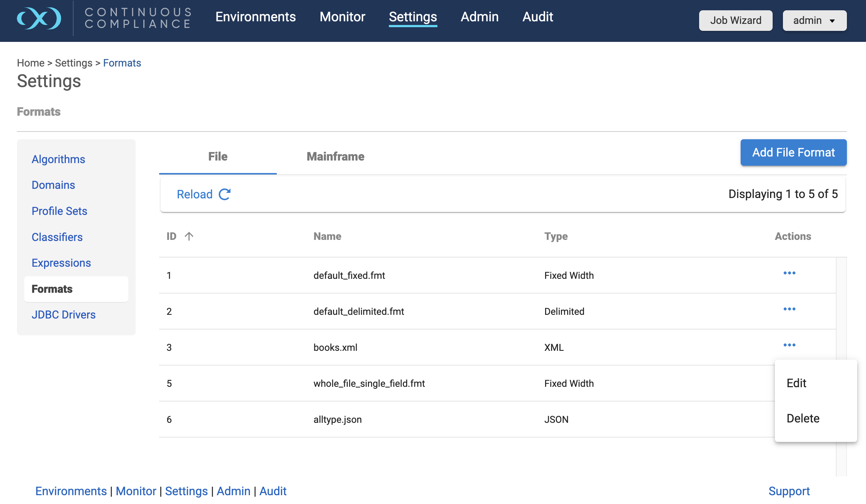Launch the Job Wizard
Viewport: 866px width, 504px height.
click(x=736, y=21)
